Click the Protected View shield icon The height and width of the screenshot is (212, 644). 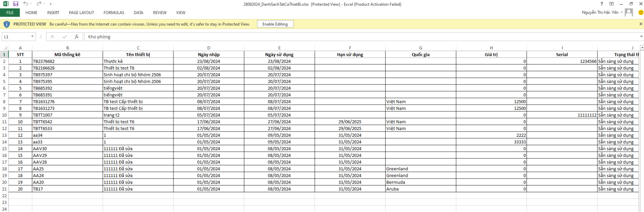pos(6,24)
